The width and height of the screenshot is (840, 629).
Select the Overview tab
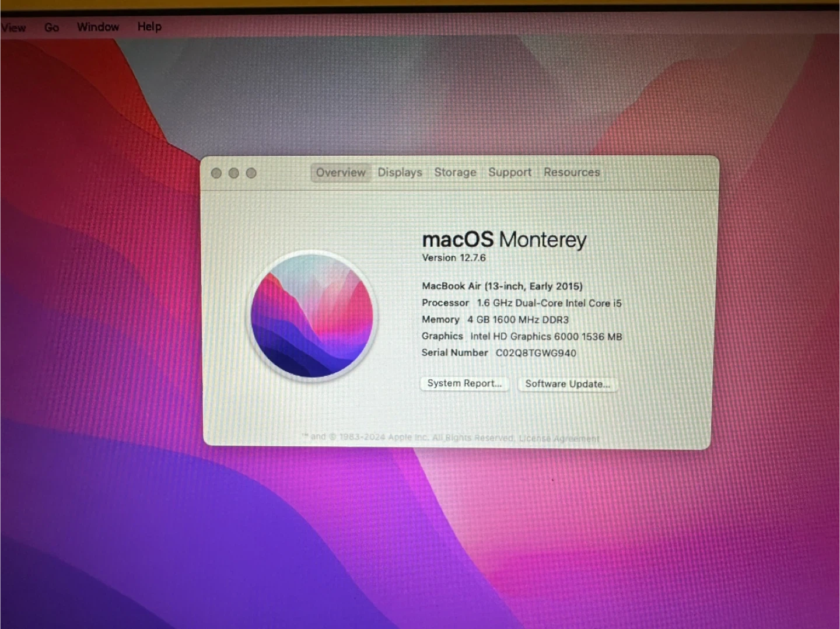click(341, 173)
